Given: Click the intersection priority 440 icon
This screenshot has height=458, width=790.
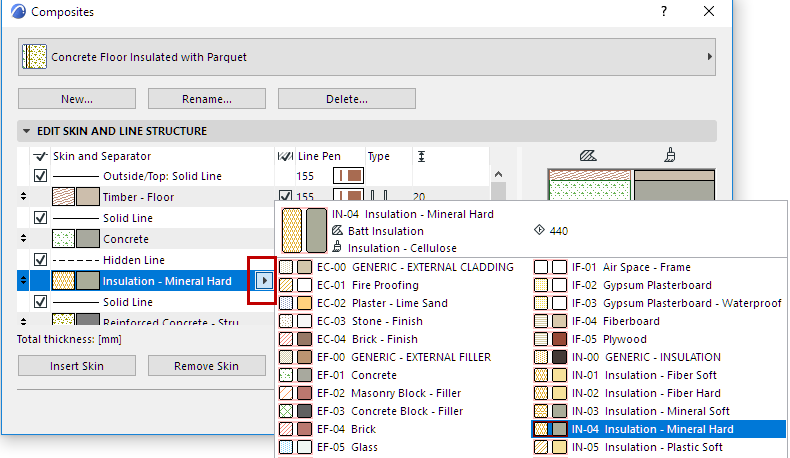Looking at the screenshot, I should tap(539, 230).
